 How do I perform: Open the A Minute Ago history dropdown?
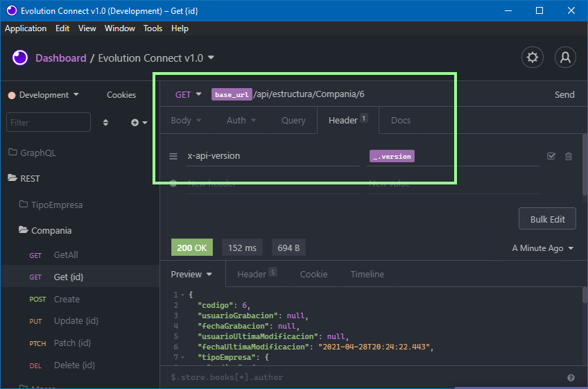(543, 248)
